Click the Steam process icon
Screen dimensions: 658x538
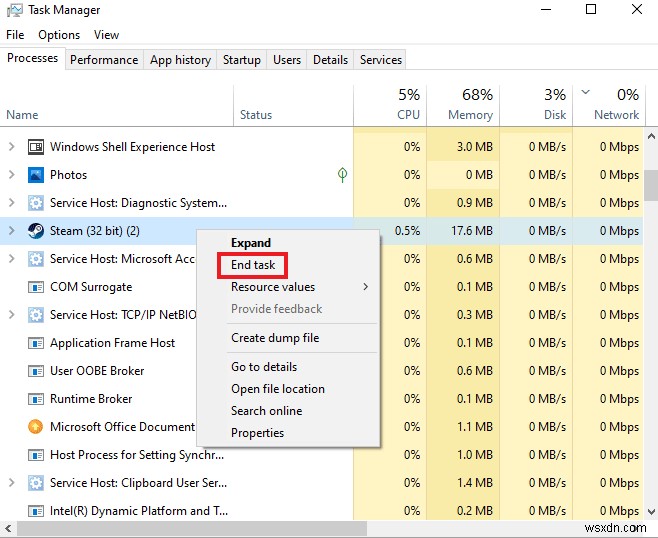click(x=35, y=231)
